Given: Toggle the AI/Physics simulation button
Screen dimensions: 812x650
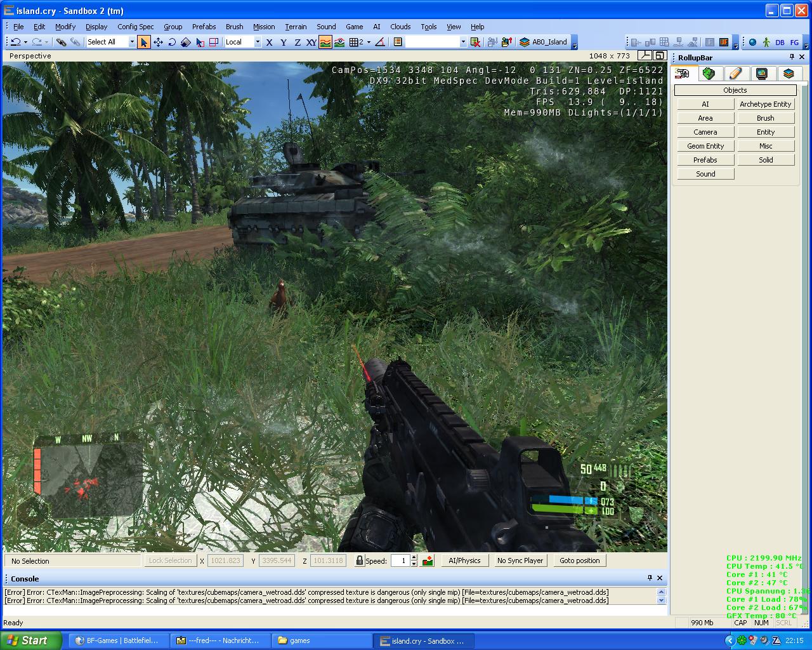Looking at the screenshot, I should tap(464, 560).
